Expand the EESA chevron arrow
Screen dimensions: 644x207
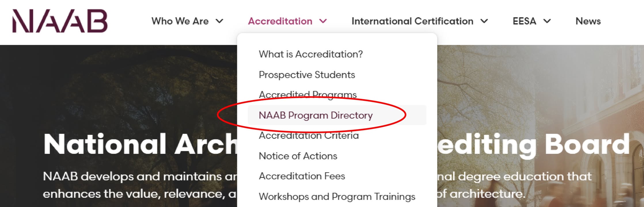pyautogui.click(x=547, y=21)
